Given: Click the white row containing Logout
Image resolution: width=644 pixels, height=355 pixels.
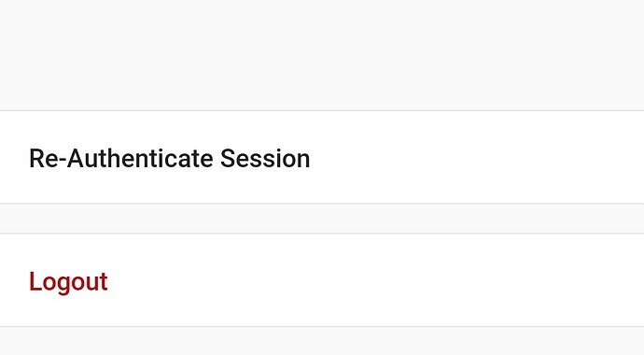Looking at the screenshot, I should coord(322,280).
